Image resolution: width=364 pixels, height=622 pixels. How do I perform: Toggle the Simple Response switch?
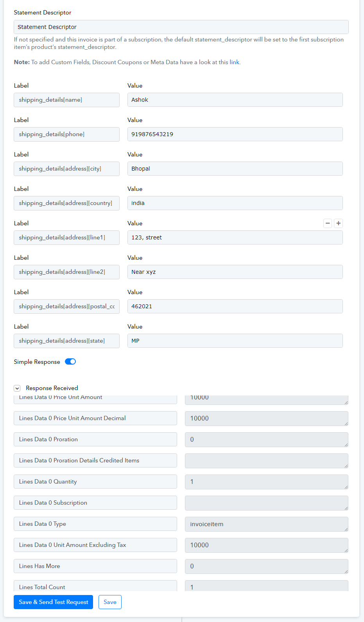[70, 361]
